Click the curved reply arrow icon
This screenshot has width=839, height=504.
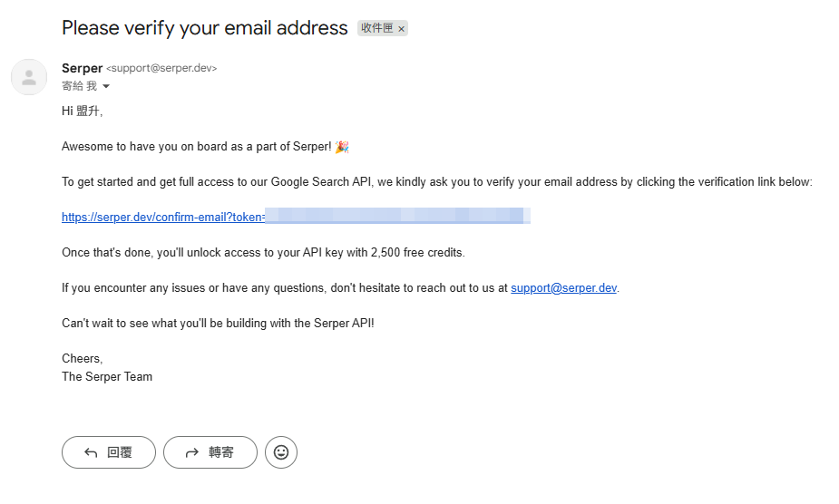pyautogui.click(x=91, y=452)
